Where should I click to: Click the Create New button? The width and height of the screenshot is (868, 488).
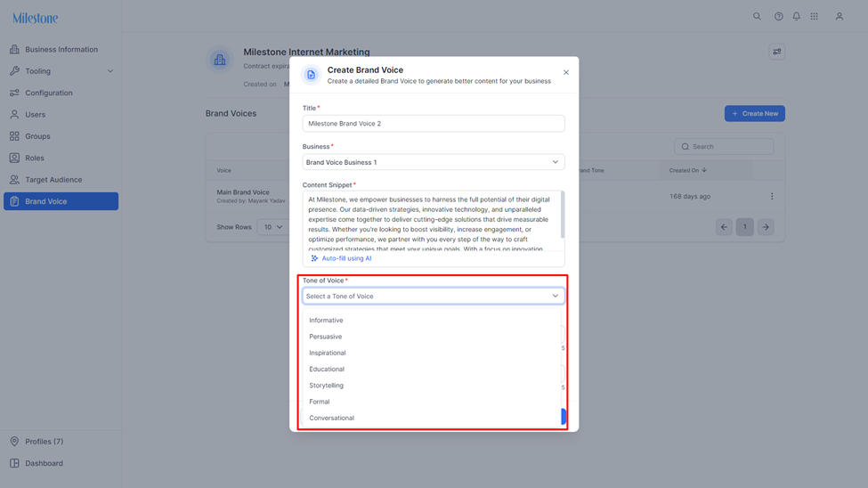tap(755, 114)
